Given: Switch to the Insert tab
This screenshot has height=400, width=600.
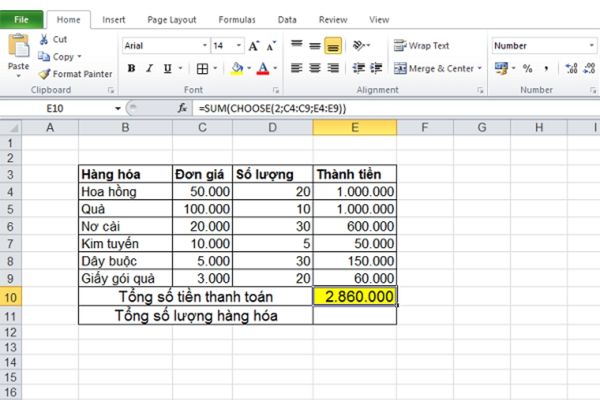Looking at the screenshot, I should tap(114, 20).
